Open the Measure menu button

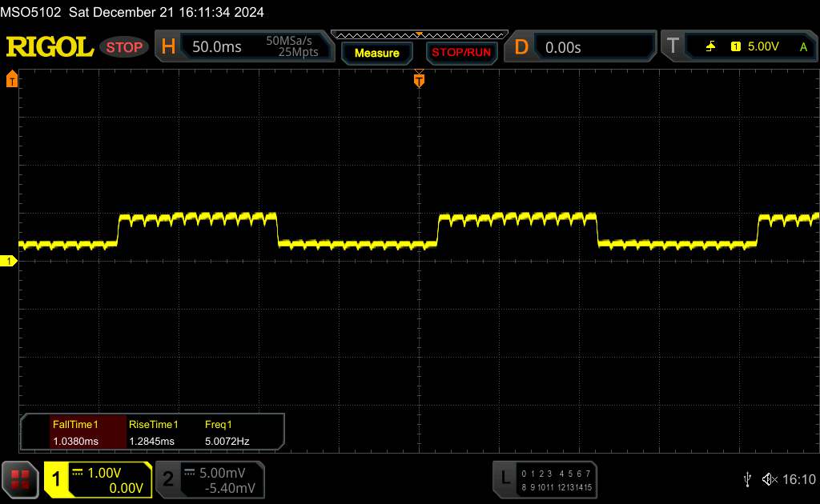click(x=376, y=53)
